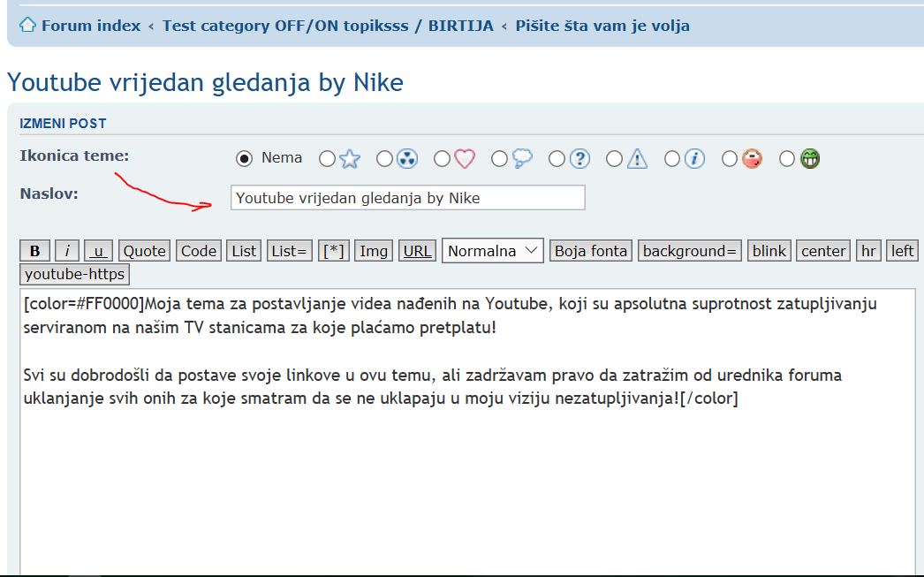Image resolution: width=924 pixels, height=577 pixels.
Task: Click the question mark topic icon
Action: [x=579, y=159]
